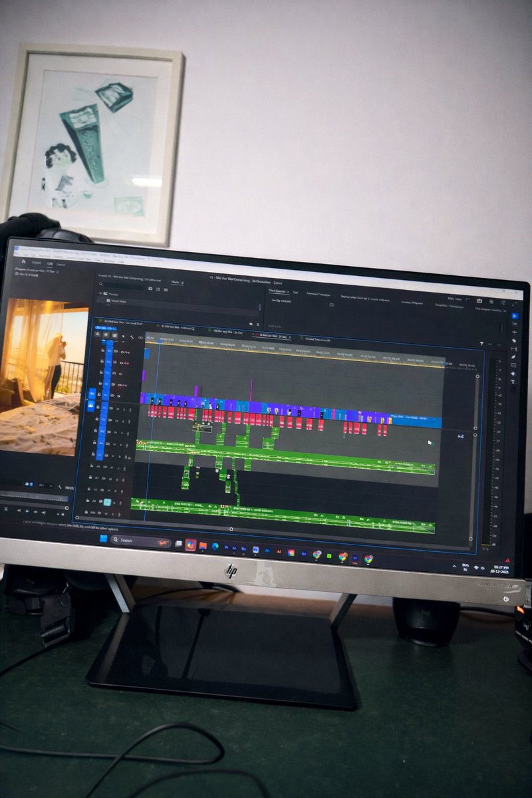Open the Windows Start menu
The image size is (532, 798).
click(104, 538)
